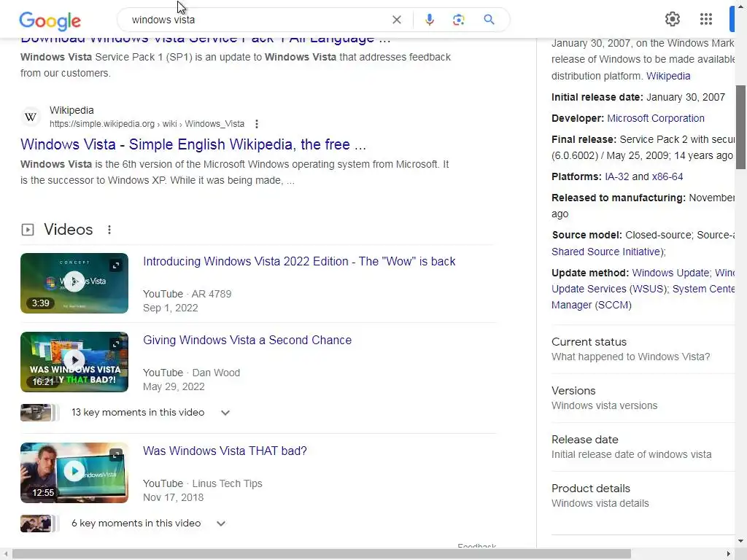
Task: Click the scroll-left arrow of horizontal scrollbar
Action: (6, 554)
